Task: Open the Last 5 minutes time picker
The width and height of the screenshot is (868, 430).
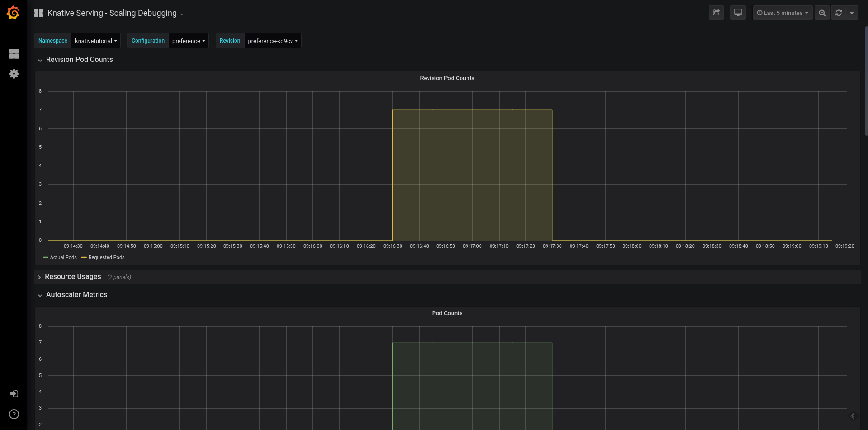Action: click(x=783, y=13)
